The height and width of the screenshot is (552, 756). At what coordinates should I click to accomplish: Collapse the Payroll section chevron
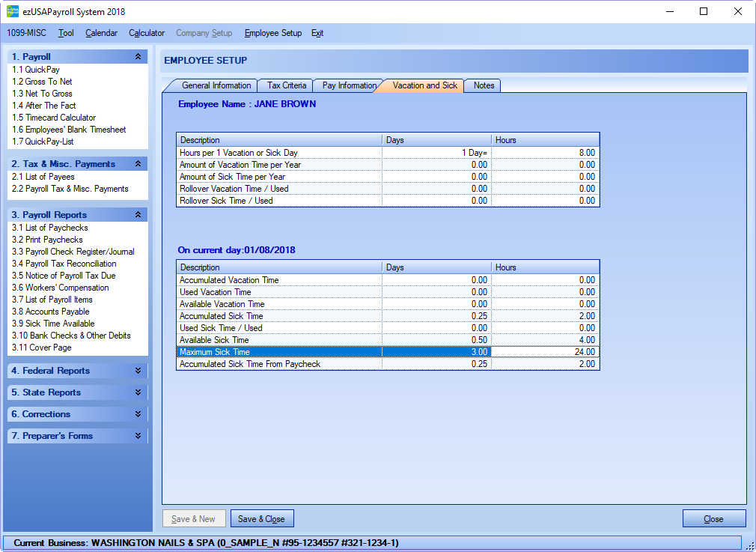click(x=138, y=57)
